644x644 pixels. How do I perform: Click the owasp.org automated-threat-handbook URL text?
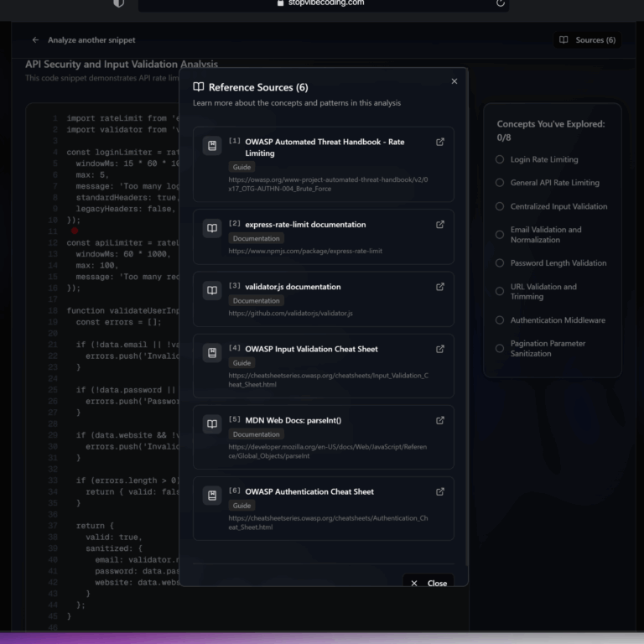pyautogui.click(x=328, y=184)
